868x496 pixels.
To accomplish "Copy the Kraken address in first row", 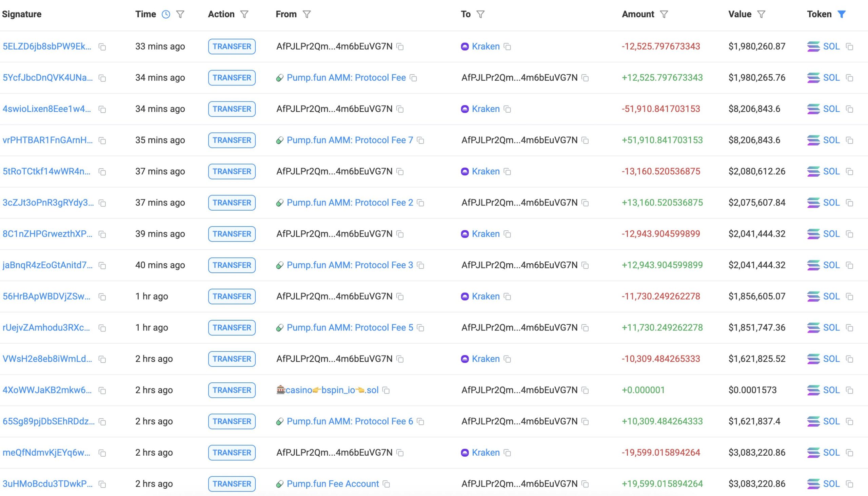I will click(507, 47).
